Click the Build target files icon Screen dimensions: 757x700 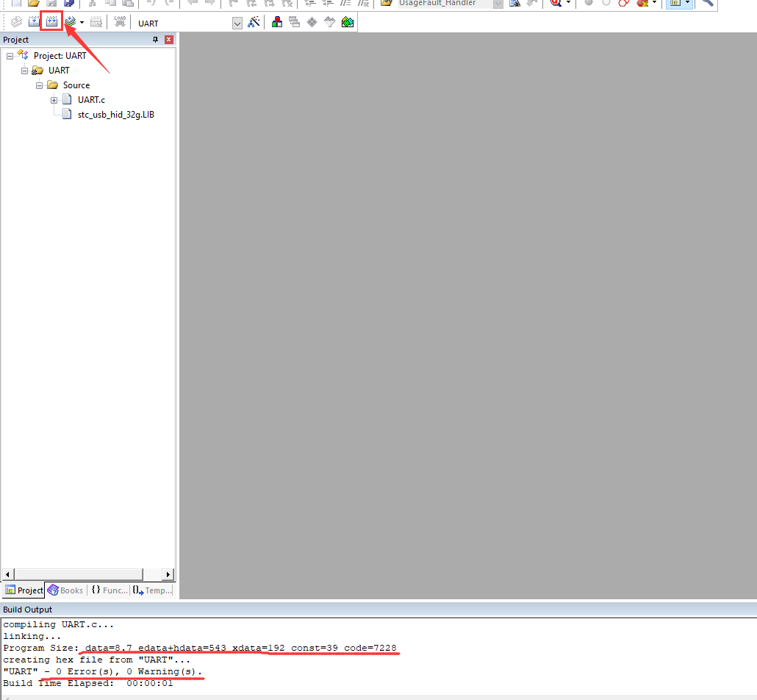34,22
